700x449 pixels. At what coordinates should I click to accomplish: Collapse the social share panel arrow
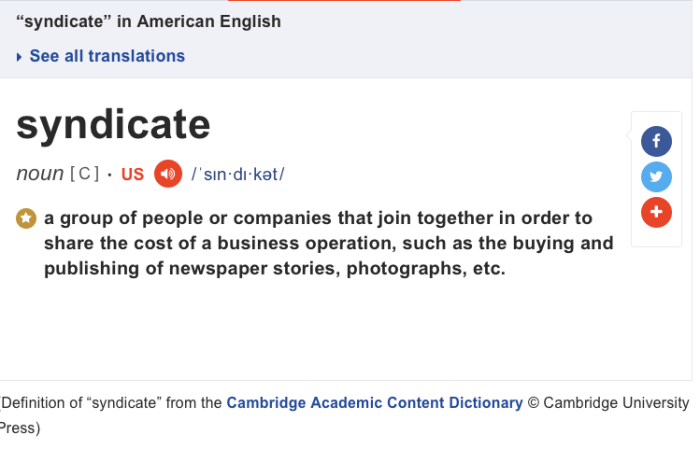628,136
